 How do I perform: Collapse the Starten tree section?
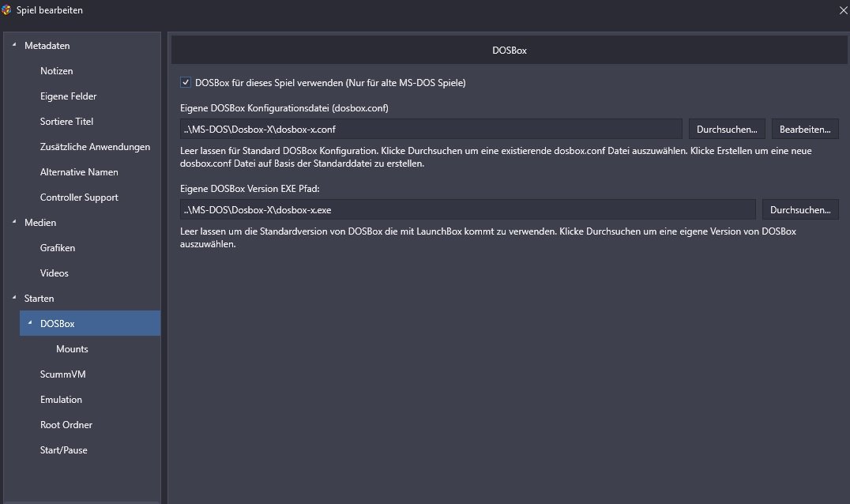(x=14, y=298)
